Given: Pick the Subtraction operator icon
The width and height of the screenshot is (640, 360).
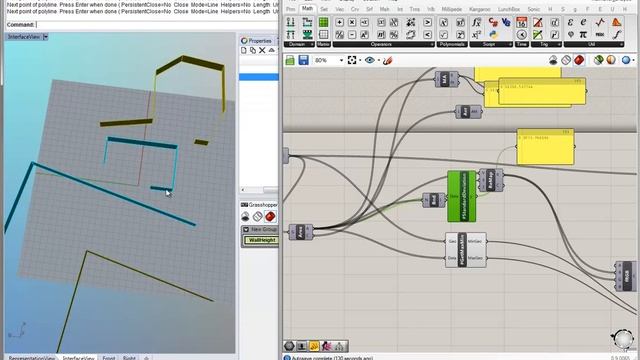Looking at the screenshot, I should pos(352,35).
